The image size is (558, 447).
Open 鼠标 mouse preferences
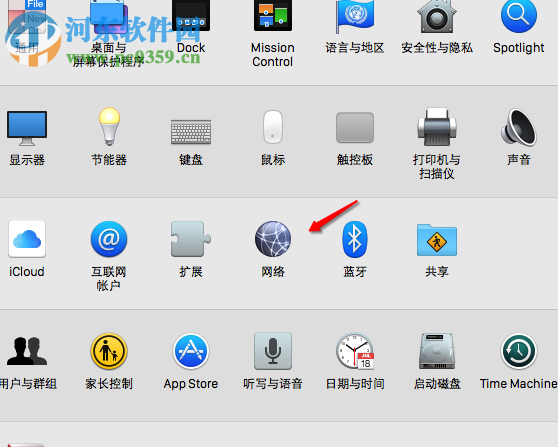pos(273,127)
